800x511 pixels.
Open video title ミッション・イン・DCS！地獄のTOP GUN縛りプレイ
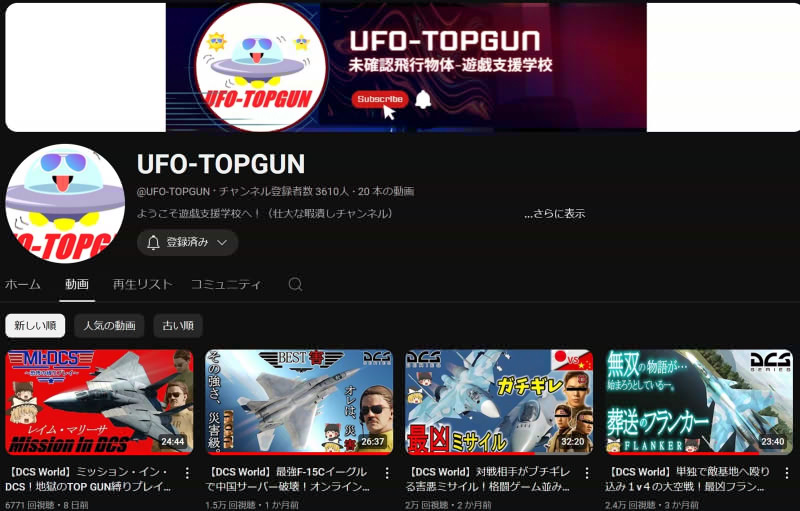click(x=88, y=479)
